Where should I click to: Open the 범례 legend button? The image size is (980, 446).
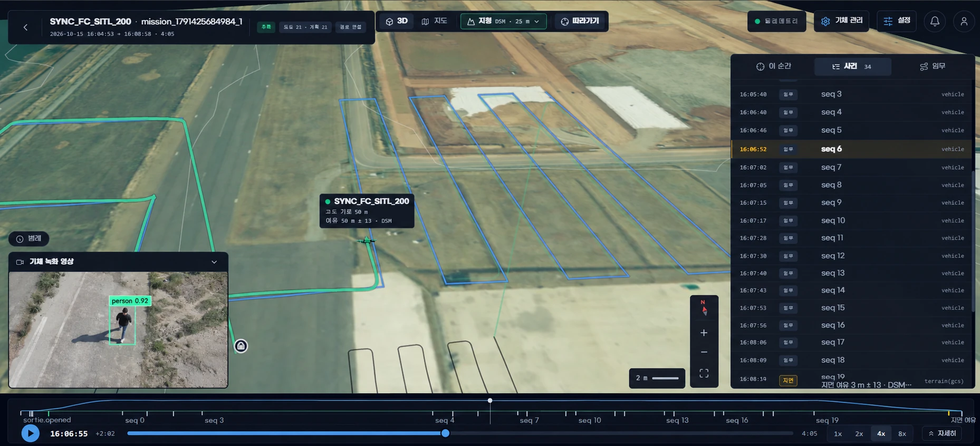point(29,239)
